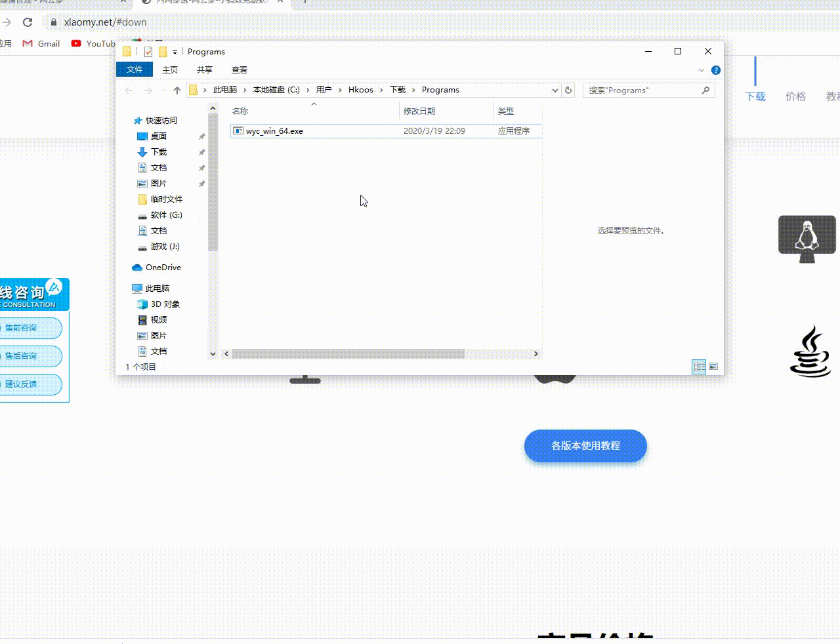840x644 pixels.
Task: Open the 文件 menu tab
Action: 135,70
